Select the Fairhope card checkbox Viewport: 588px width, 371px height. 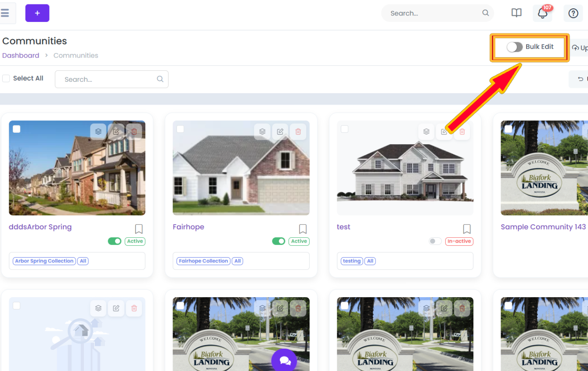click(180, 129)
